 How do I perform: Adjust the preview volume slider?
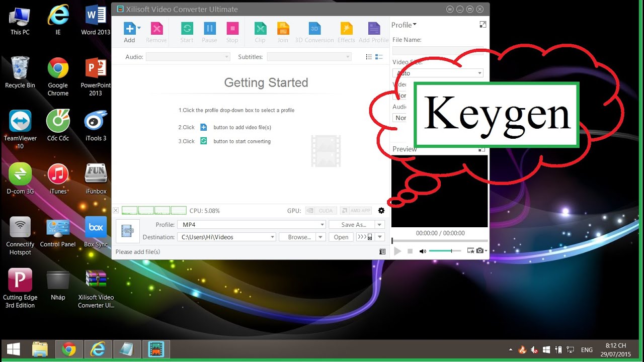click(x=445, y=251)
